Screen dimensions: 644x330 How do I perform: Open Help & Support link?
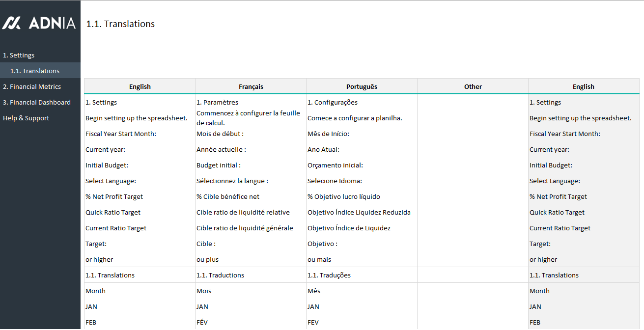point(26,118)
